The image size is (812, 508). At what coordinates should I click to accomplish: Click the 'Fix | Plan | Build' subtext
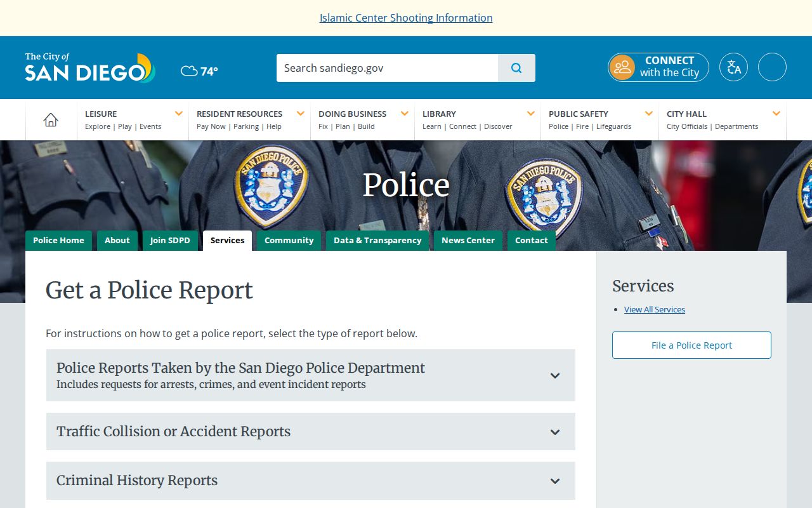click(346, 126)
